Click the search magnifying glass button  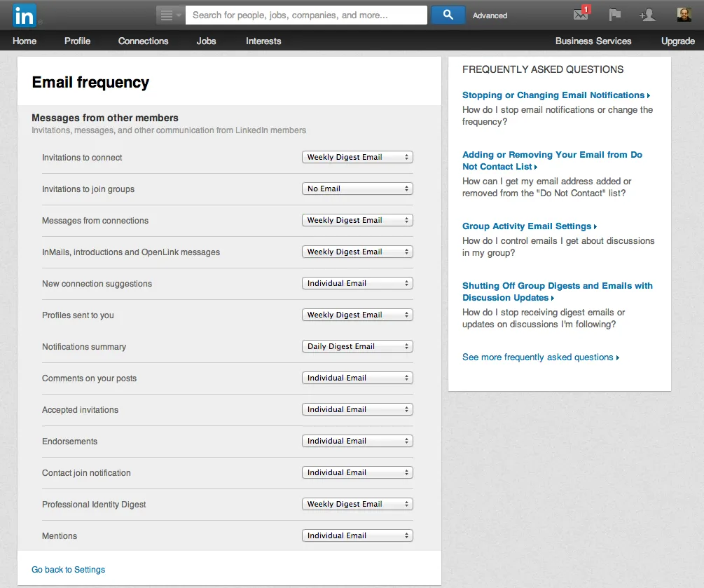coord(448,14)
